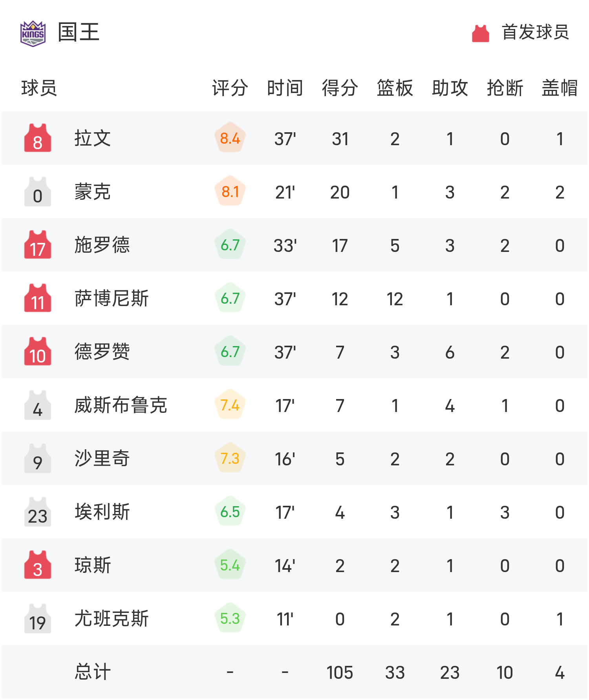The height and width of the screenshot is (700, 589).
Task: Select the 盖帽 column header
Action: click(x=560, y=88)
